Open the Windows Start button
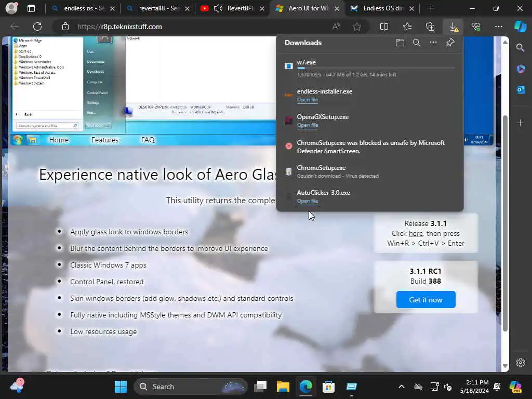 pos(121,387)
